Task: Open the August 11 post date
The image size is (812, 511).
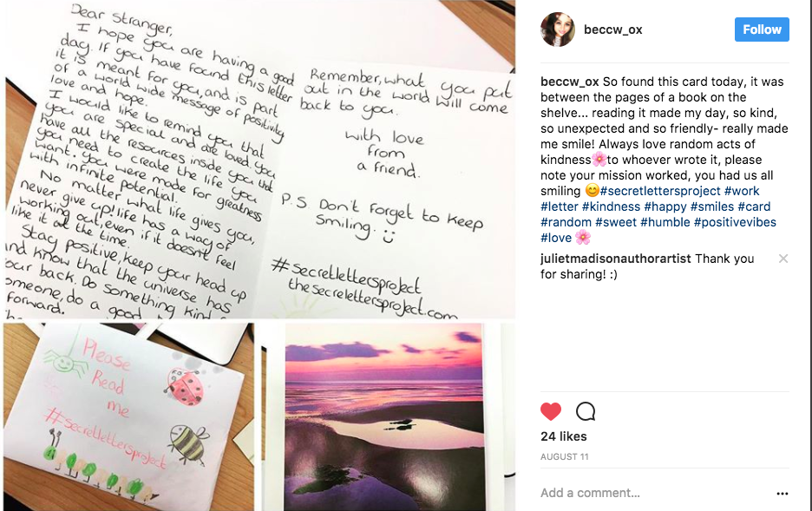Action: coord(565,456)
